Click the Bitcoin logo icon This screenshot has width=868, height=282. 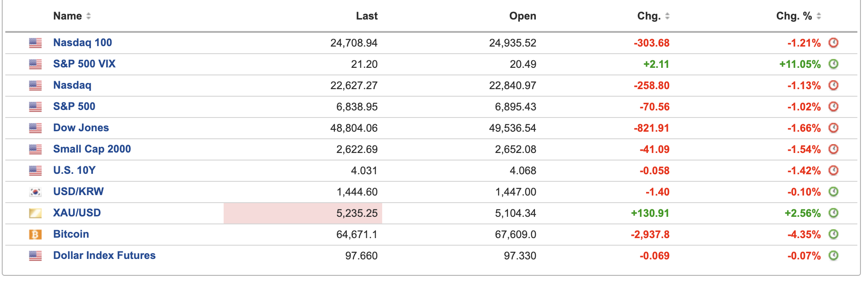coord(35,234)
